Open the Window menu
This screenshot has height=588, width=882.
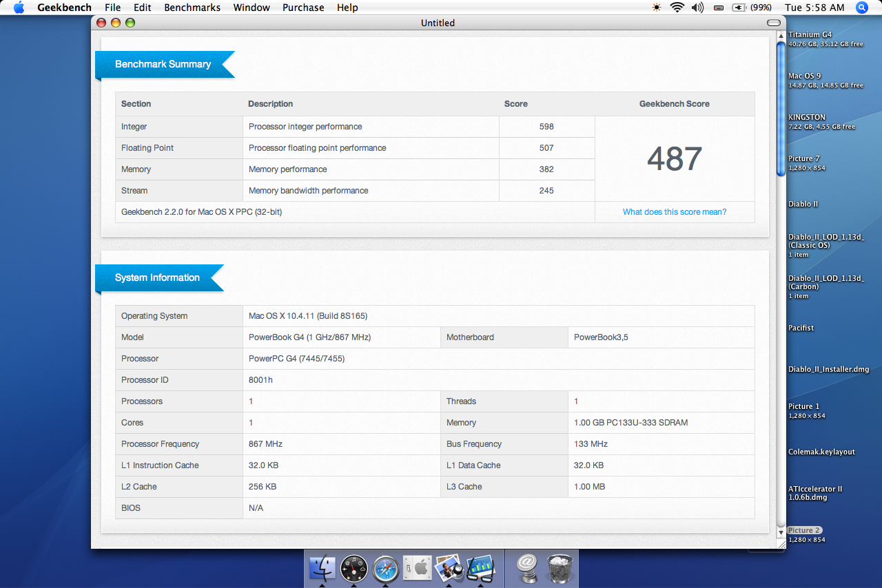(252, 8)
